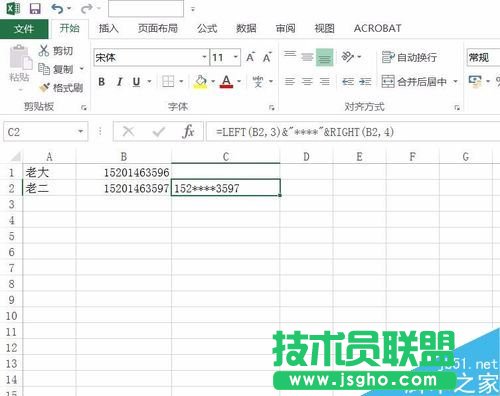The height and width of the screenshot is (396, 500).
Task: Open the Borders dropdown arrow
Action: tap(181, 81)
